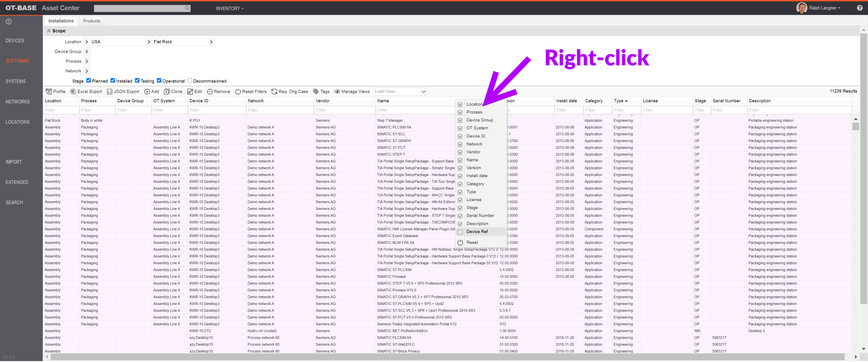Select the Installations tab
Image resolution: width=868 pixels, height=362 pixels.
coord(61,21)
